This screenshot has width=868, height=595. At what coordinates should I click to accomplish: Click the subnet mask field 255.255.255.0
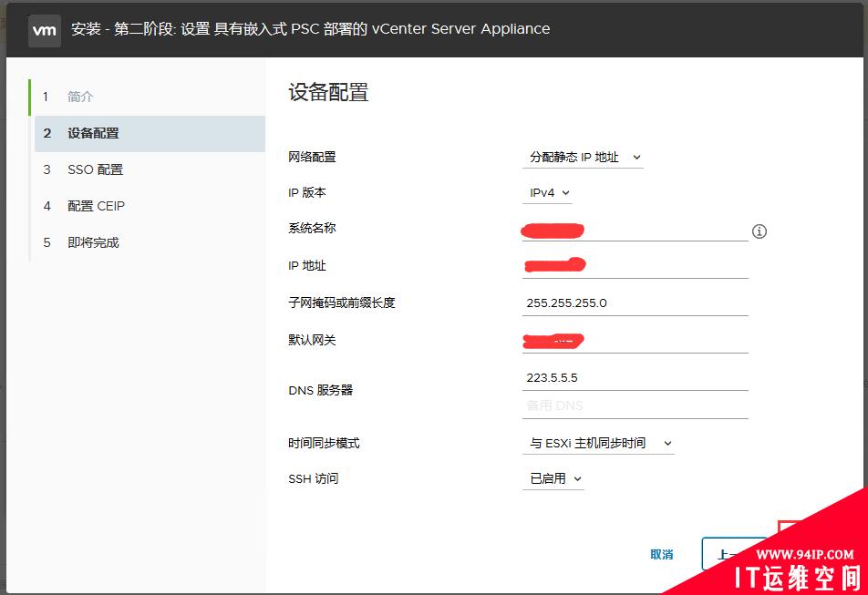pyautogui.click(x=635, y=303)
